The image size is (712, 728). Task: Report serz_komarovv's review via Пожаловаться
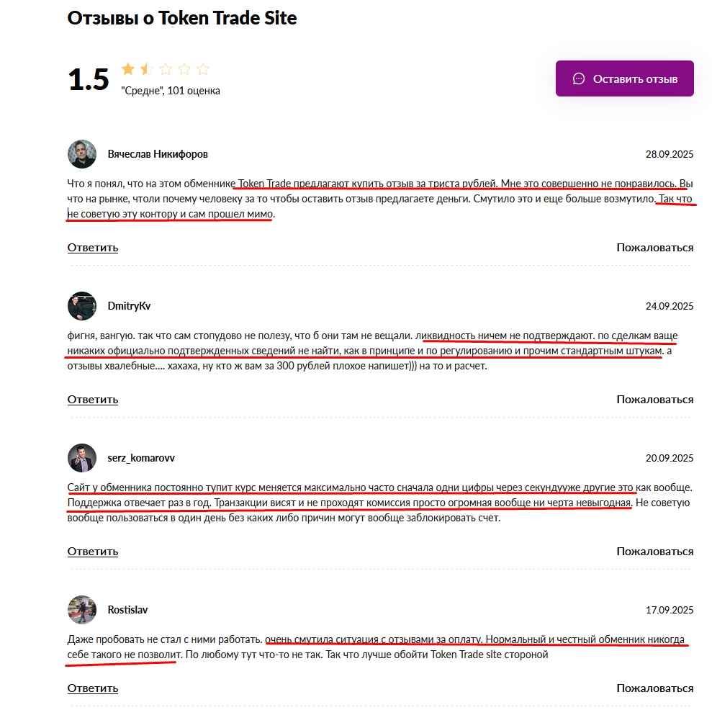pos(655,551)
